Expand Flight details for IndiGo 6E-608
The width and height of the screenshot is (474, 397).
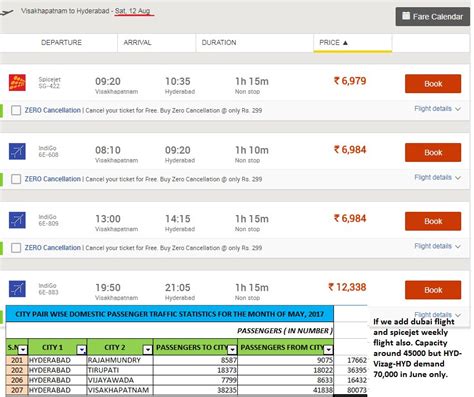(437, 177)
